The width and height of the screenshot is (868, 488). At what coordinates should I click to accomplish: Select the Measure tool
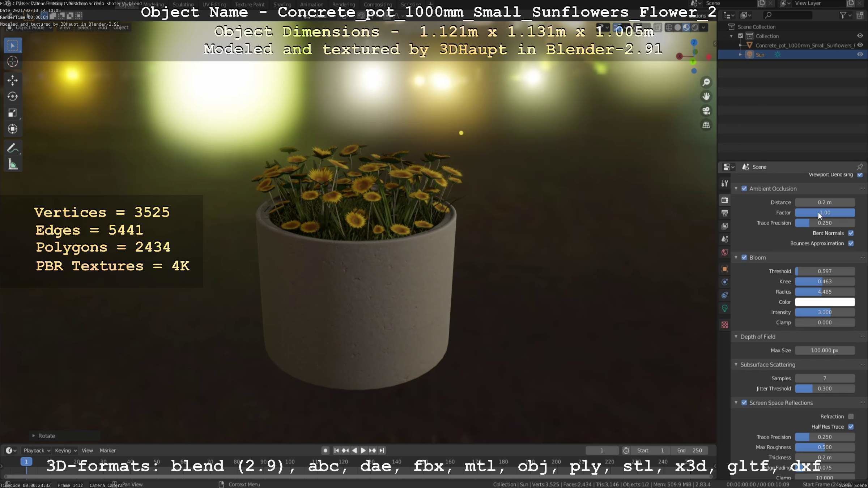point(13,164)
